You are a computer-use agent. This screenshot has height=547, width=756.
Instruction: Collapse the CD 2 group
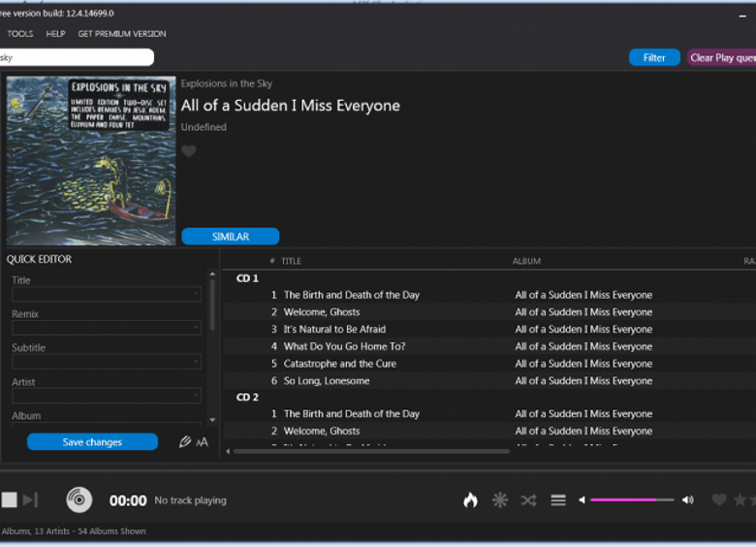[247, 397]
